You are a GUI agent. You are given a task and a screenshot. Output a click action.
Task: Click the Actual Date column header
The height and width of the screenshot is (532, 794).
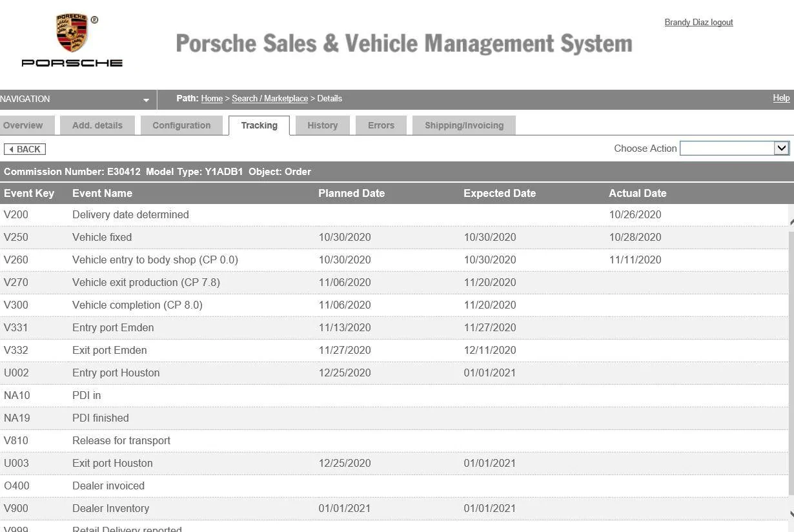638,193
